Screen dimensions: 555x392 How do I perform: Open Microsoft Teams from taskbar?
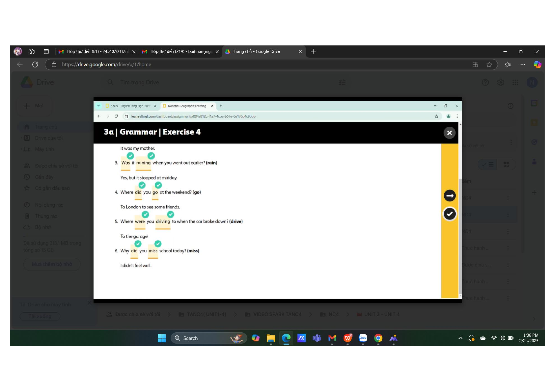tap(317, 338)
